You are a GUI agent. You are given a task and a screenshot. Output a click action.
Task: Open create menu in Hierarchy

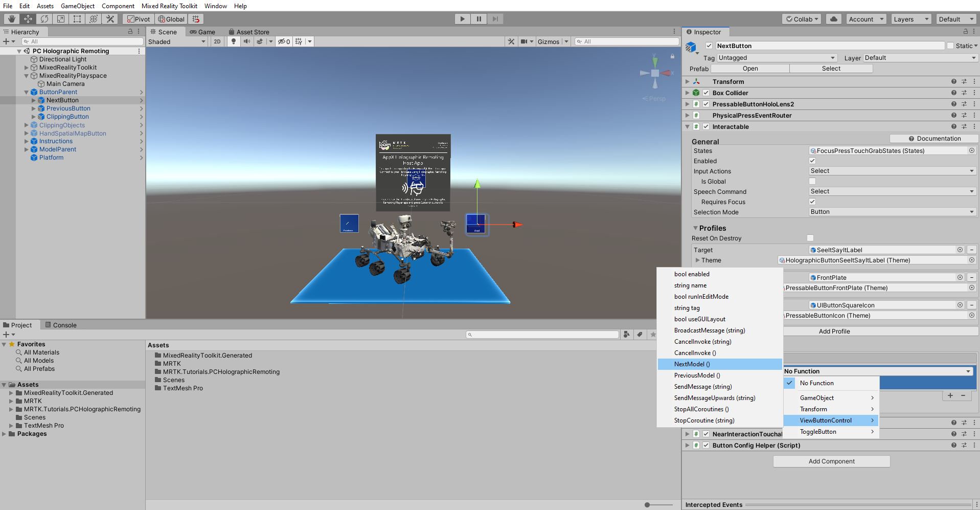pyautogui.click(x=9, y=41)
